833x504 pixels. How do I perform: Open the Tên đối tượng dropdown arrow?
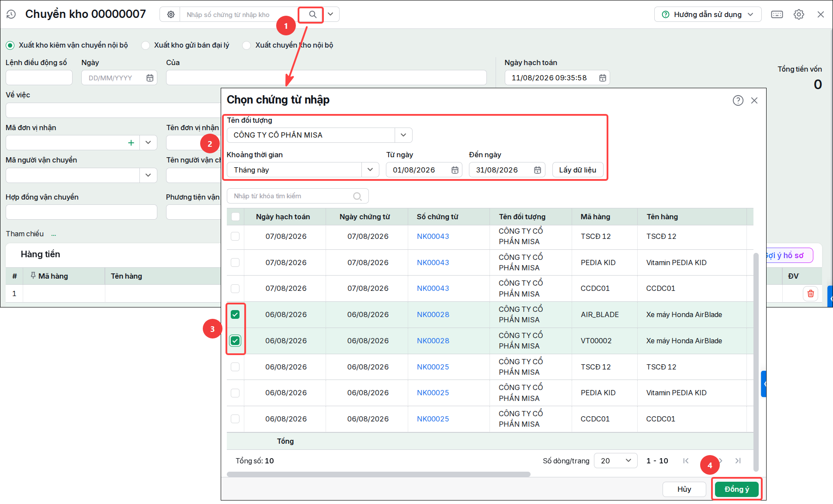[x=403, y=135]
